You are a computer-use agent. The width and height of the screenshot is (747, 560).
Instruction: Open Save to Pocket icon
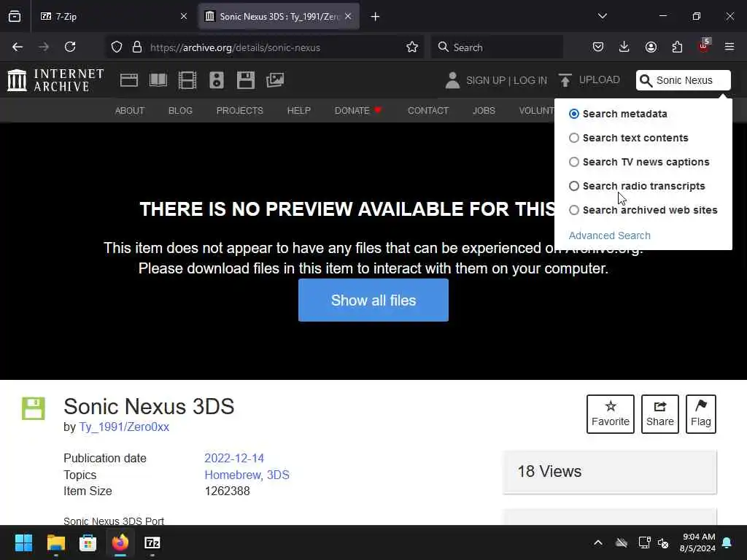pyautogui.click(x=598, y=47)
